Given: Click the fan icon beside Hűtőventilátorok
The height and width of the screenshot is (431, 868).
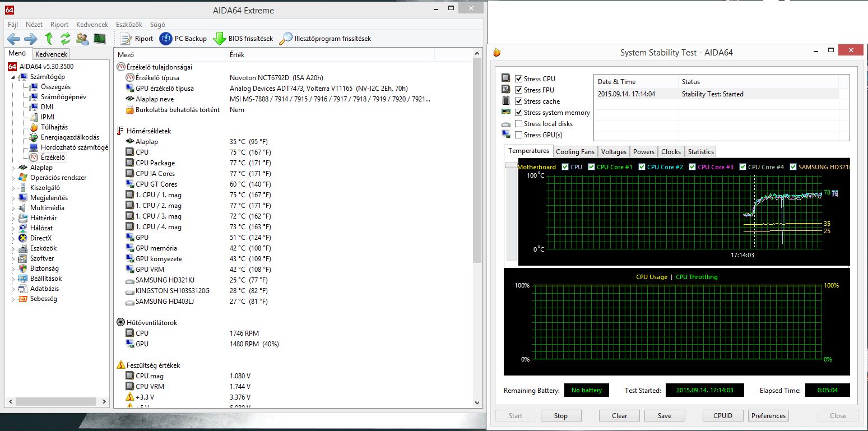Looking at the screenshot, I should click(120, 323).
